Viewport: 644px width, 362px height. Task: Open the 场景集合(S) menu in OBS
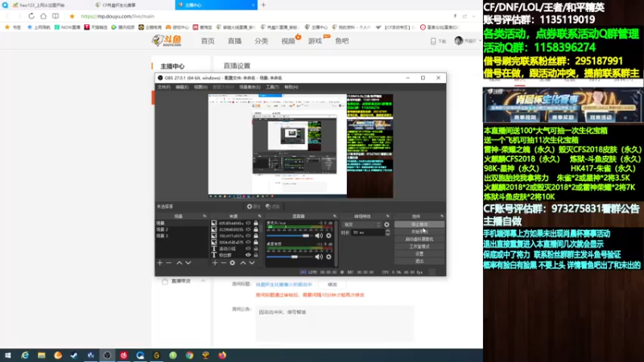coord(250,87)
